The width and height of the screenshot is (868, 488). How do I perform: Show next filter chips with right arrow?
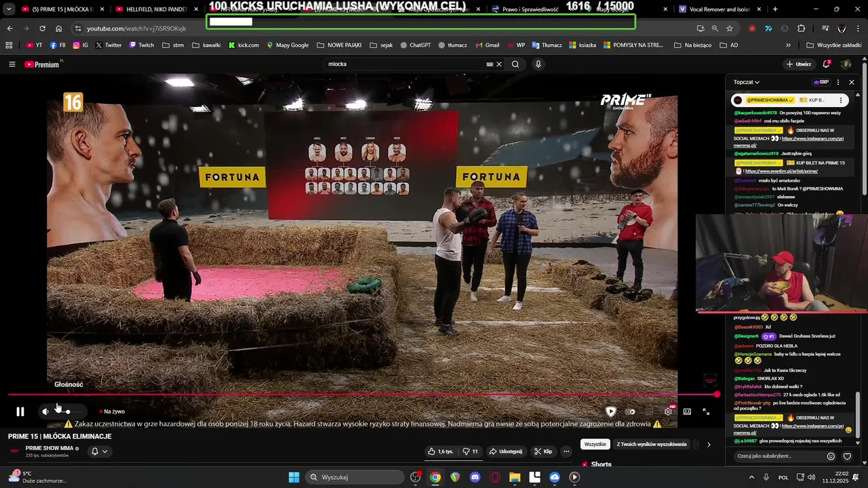pyautogui.click(x=709, y=445)
